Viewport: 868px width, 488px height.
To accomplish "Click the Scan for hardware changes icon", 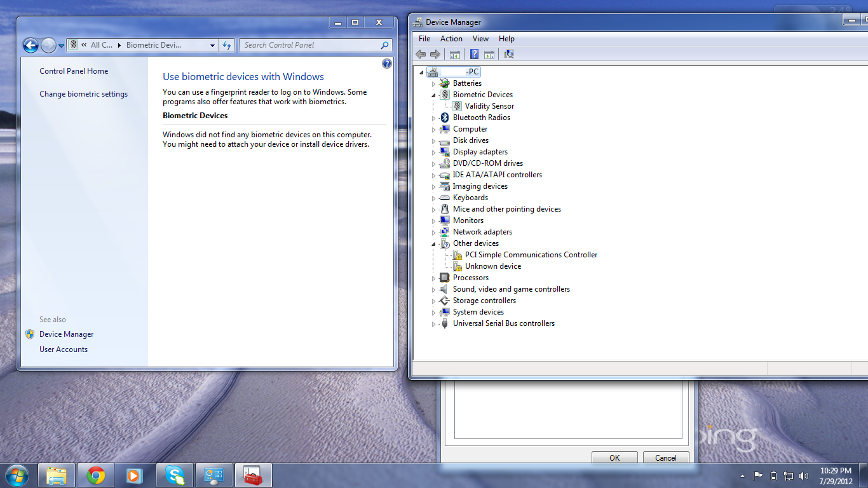I will pos(508,55).
